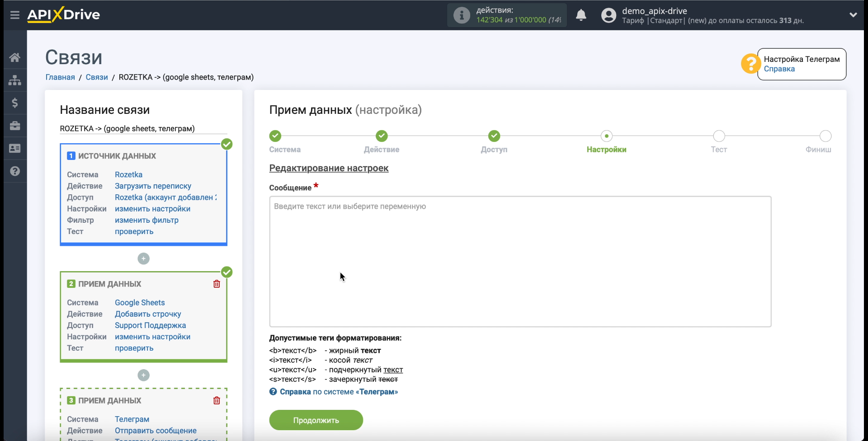Click проверить in source data block
868x441 pixels.
click(134, 231)
